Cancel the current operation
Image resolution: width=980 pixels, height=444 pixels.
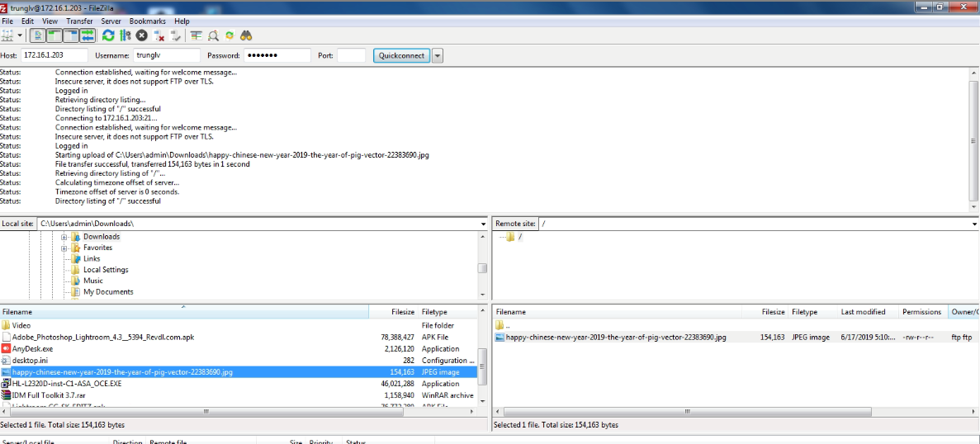142,35
